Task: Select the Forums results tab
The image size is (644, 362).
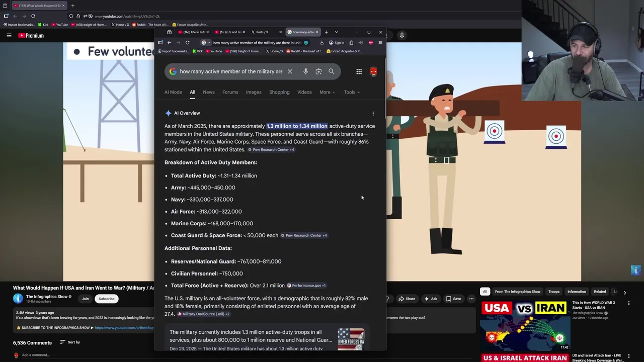Action: coord(230,92)
